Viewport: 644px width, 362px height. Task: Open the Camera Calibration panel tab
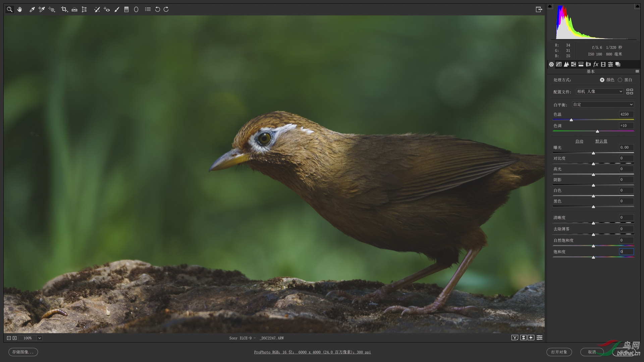pos(603,64)
